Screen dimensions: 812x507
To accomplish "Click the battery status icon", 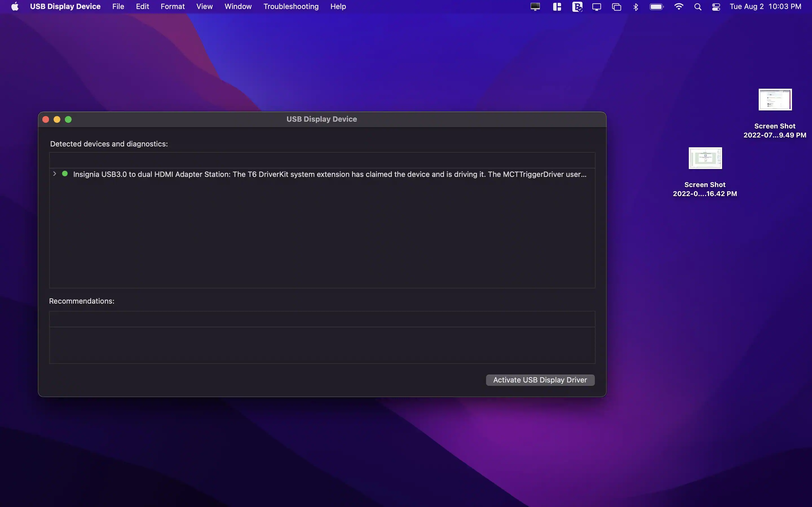I will click(656, 7).
